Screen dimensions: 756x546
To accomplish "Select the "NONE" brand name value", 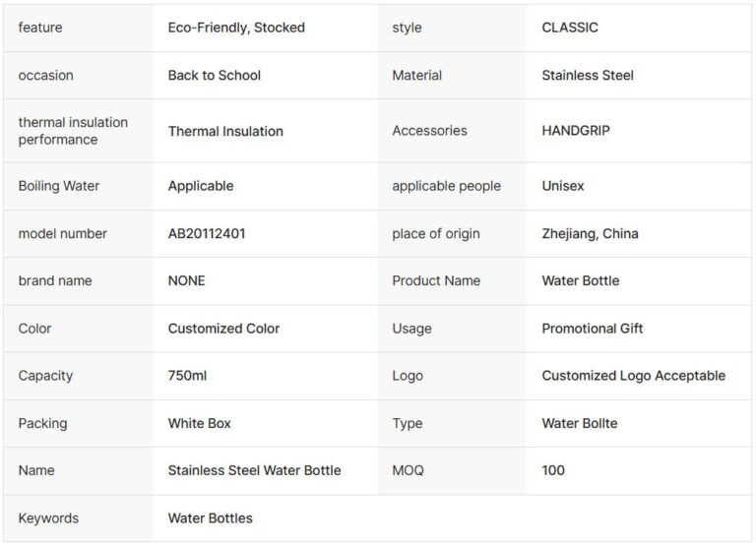I will 187,280.
